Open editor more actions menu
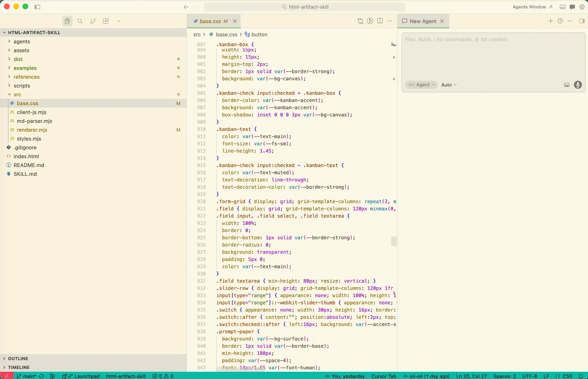 coord(390,21)
